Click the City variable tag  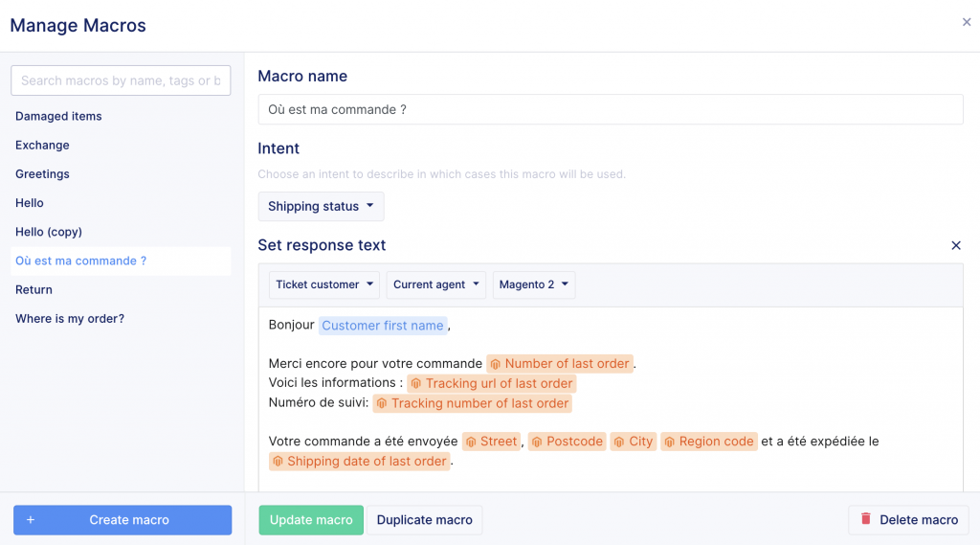click(634, 442)
